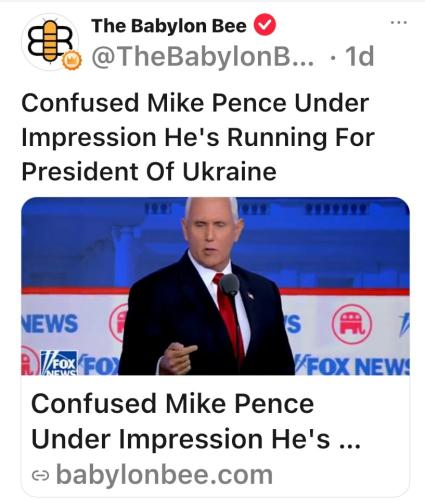
Task: Open The Babylon Bee profile avatar
Action: [50, 42]
